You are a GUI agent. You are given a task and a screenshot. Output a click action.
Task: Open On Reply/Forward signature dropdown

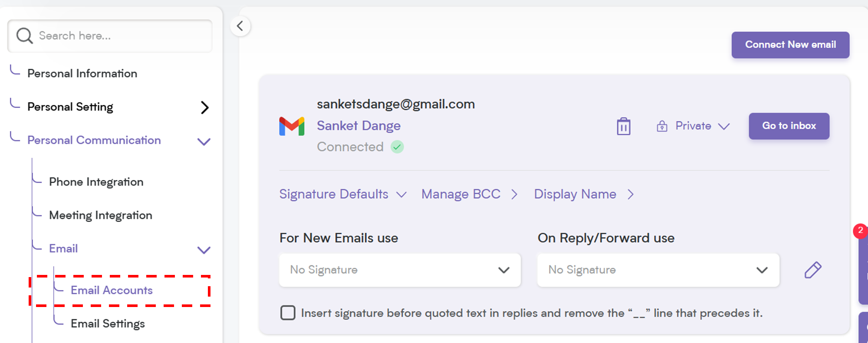658,270
